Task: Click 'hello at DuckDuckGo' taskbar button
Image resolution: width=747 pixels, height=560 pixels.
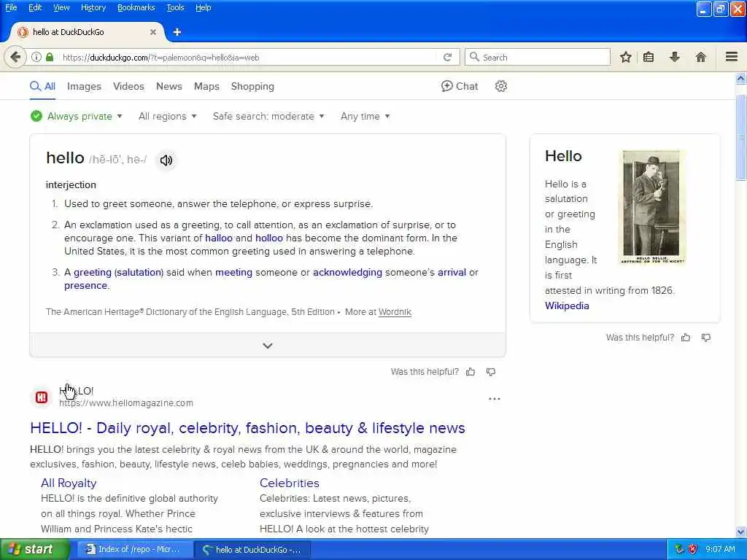Action: pos(253,549)
